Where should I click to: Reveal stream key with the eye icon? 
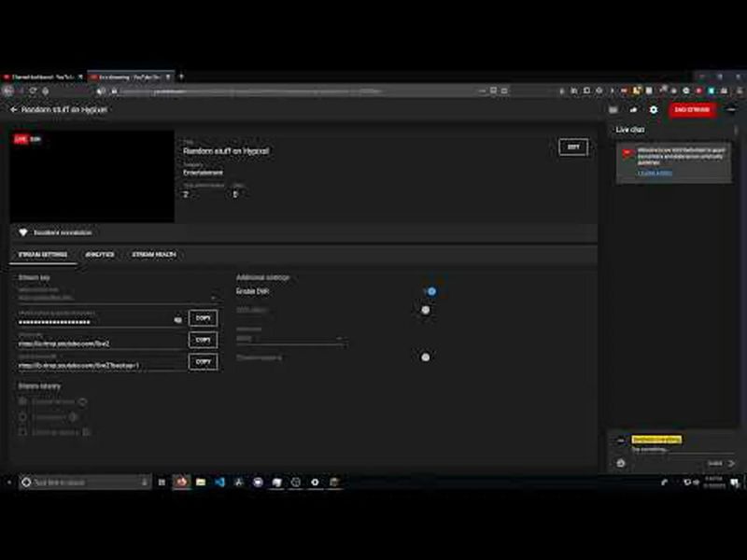177,320
